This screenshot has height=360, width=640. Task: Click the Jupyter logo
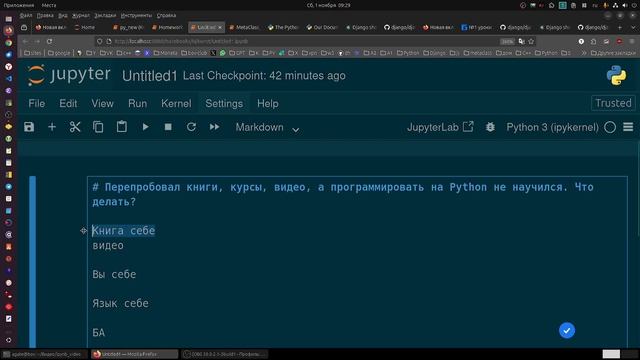(x=69, y=75)
